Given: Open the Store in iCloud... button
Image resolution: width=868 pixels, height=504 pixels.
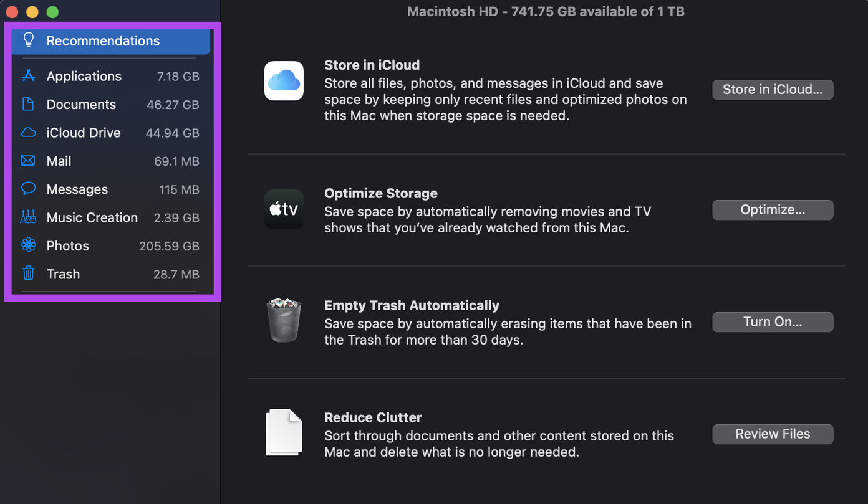Looking at the screenshot, I should point(773,90).
